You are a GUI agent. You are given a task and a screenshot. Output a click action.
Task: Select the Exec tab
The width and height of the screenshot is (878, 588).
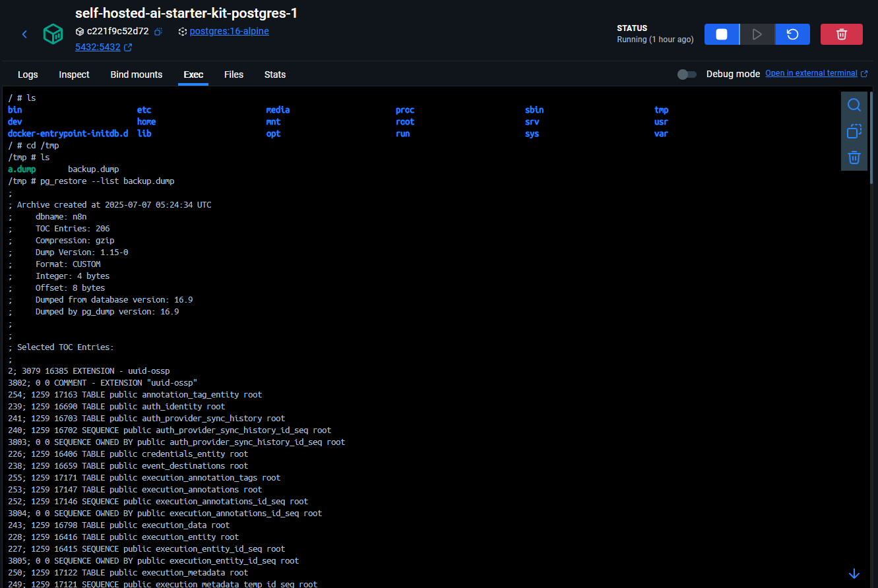(x=193, y=74)
